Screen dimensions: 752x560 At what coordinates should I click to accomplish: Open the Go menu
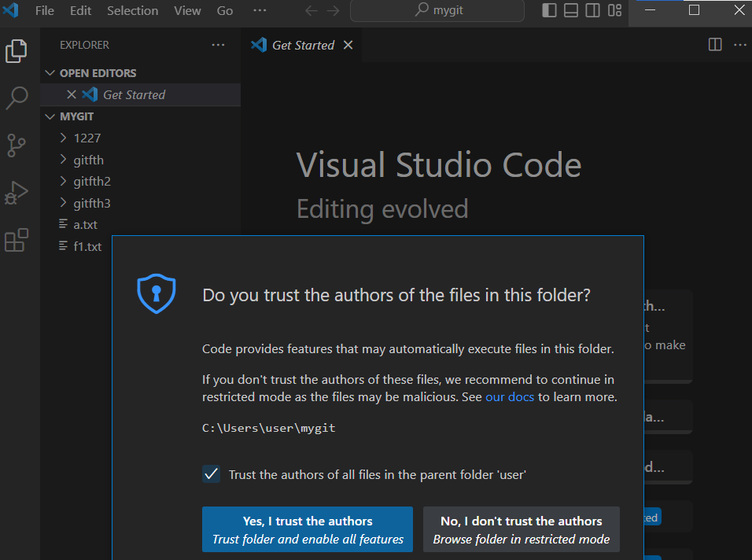coord(224,10)
